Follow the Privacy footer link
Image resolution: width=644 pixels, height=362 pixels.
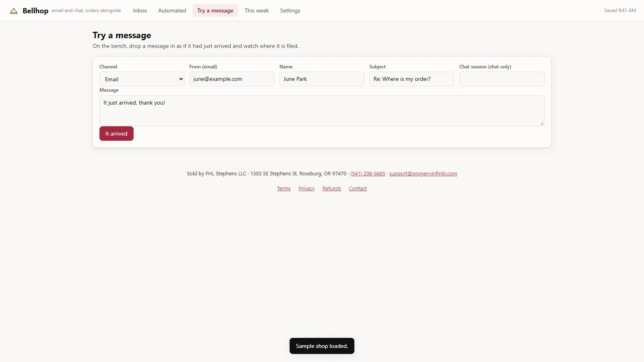tap(307, 189)
